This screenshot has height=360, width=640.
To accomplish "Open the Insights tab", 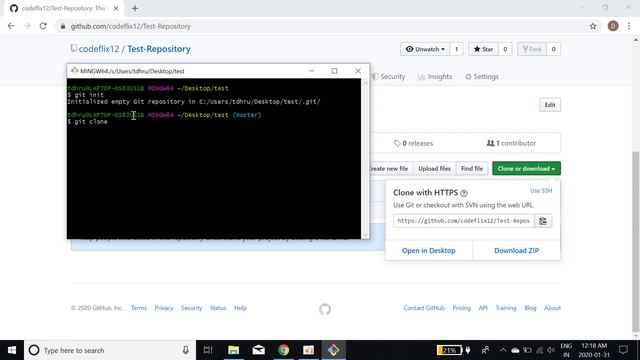I will pos(435,77).
